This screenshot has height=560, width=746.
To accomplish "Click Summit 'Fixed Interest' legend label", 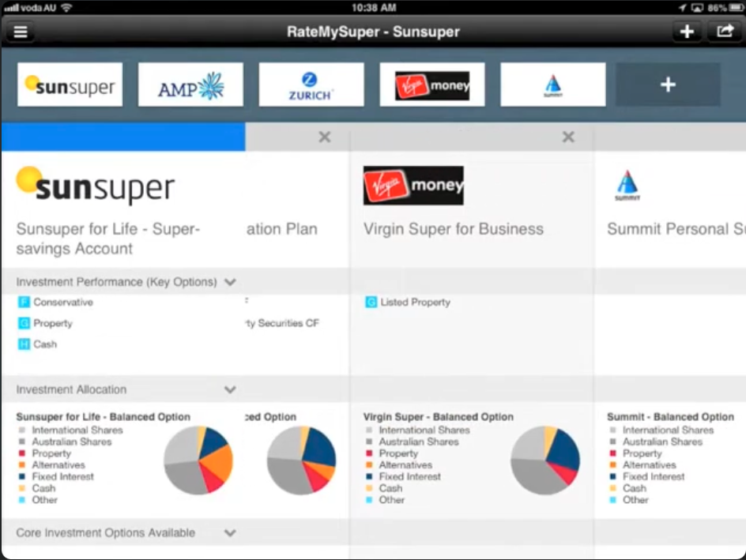I will [x=654, y=476].
